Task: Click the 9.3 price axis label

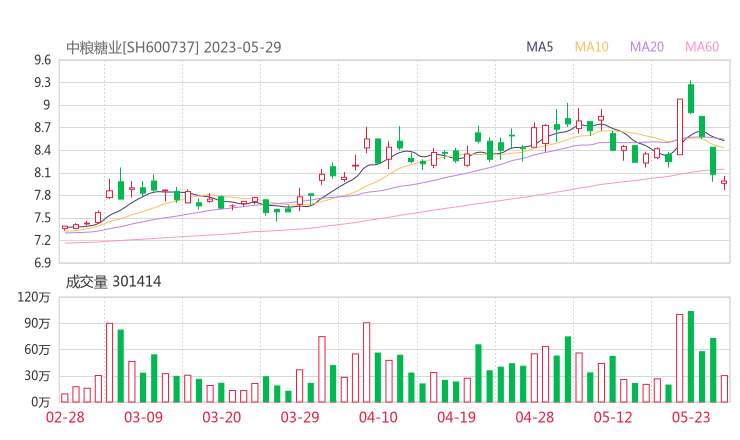Action: pyautogui.click(x=42, y=83)
